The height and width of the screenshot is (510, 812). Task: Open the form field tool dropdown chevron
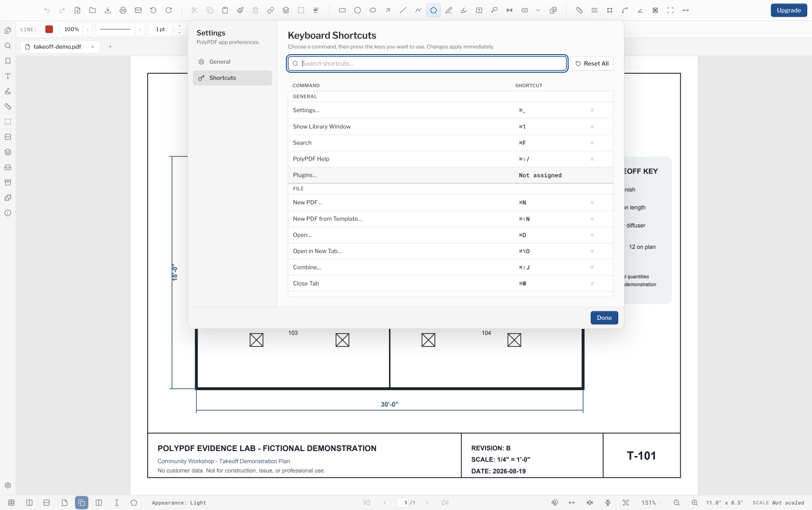tap(538, 10)
